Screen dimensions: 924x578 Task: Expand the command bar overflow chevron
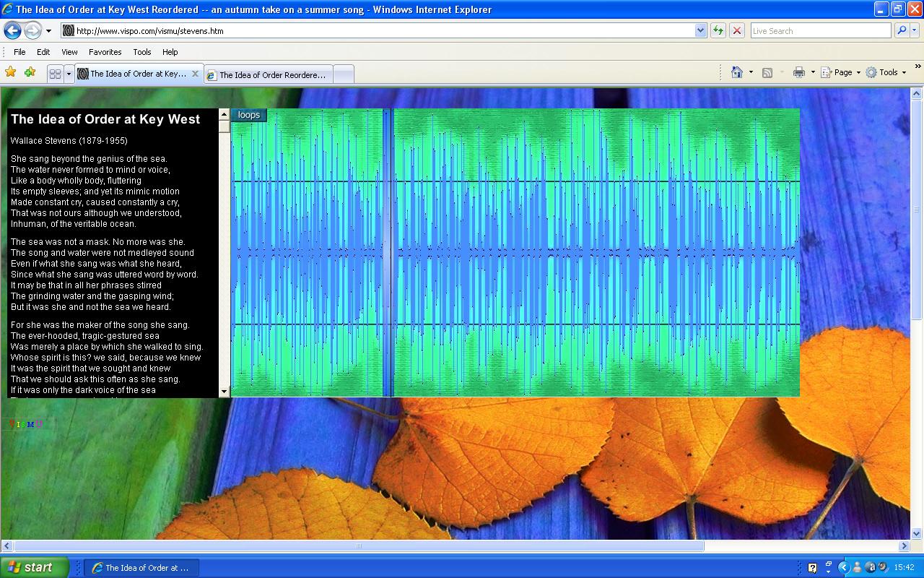pos(918,68)
